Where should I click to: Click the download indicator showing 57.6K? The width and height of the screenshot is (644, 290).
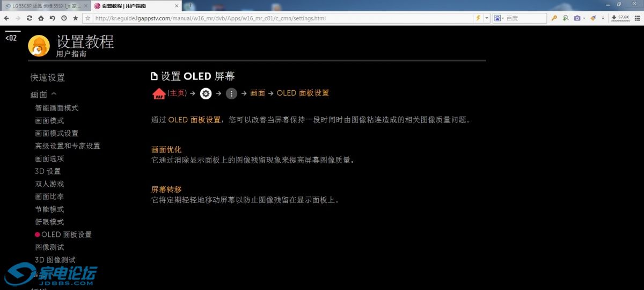click(x=620, y=18)
